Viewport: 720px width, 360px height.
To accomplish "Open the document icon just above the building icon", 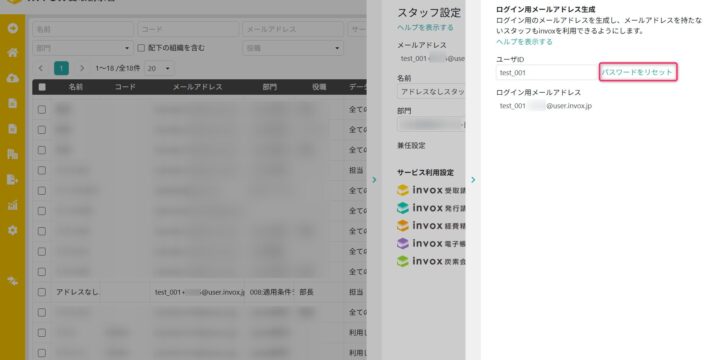I will pyautogui.click(x=13, y=129).
